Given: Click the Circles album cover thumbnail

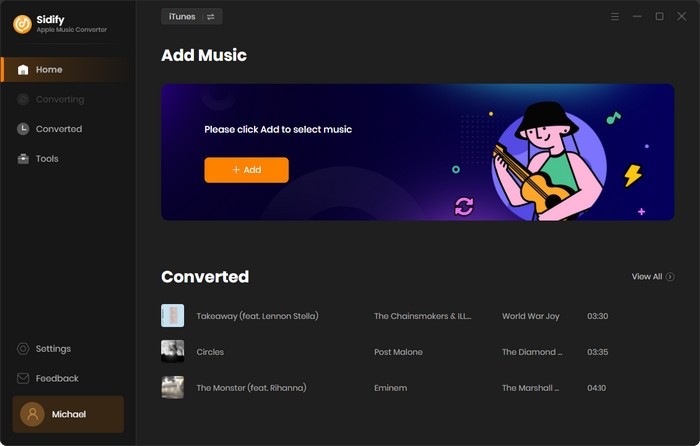Looking at the screenshot, I should tap(172, 351).
